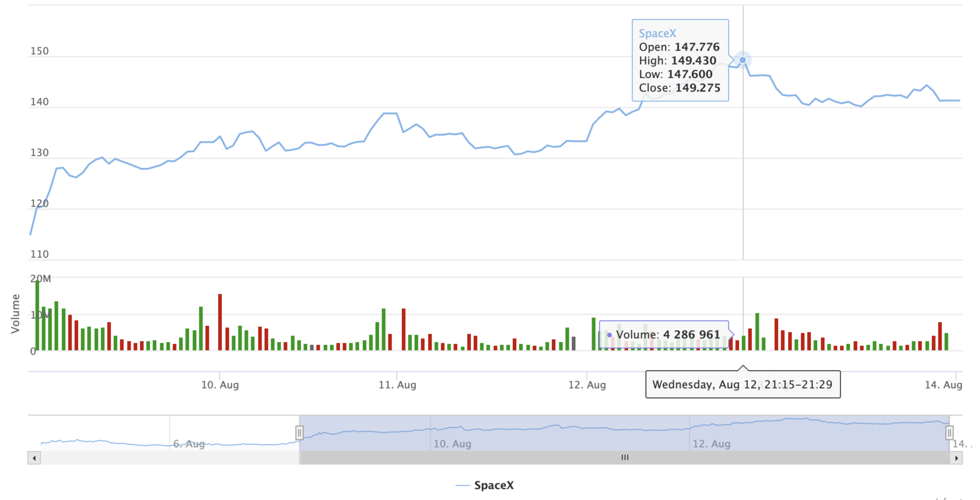This screenshot has height=500, width=980.
Task: Click the Volume: 4 286 961 tooltip
Action: pos(664,335)
